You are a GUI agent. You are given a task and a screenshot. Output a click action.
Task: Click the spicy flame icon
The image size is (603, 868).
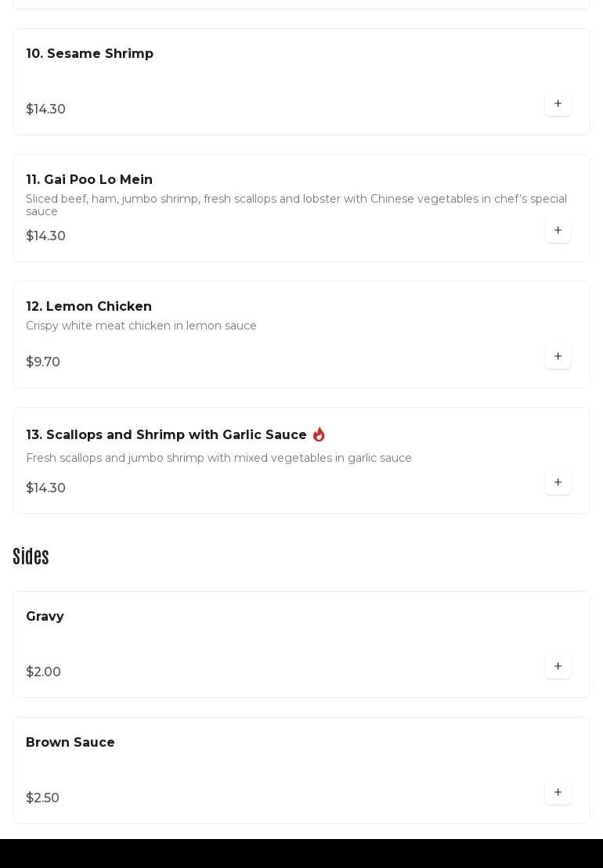coord(319,434)
